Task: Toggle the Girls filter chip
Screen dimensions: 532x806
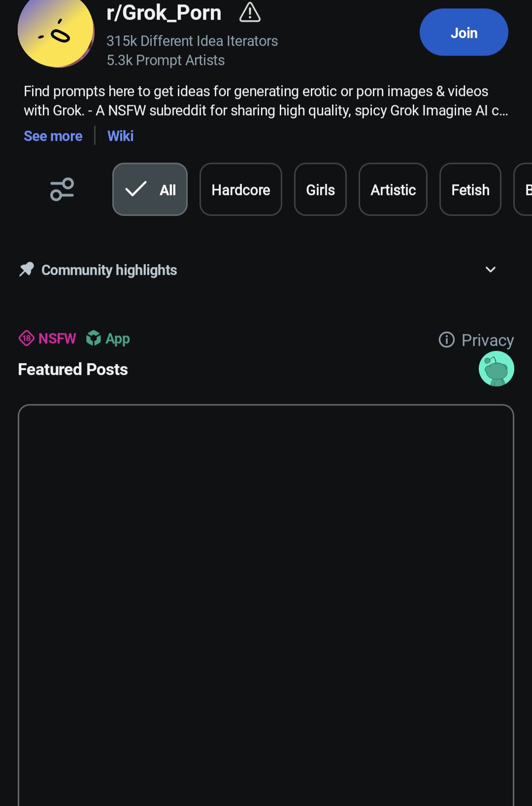Action: 320,190
